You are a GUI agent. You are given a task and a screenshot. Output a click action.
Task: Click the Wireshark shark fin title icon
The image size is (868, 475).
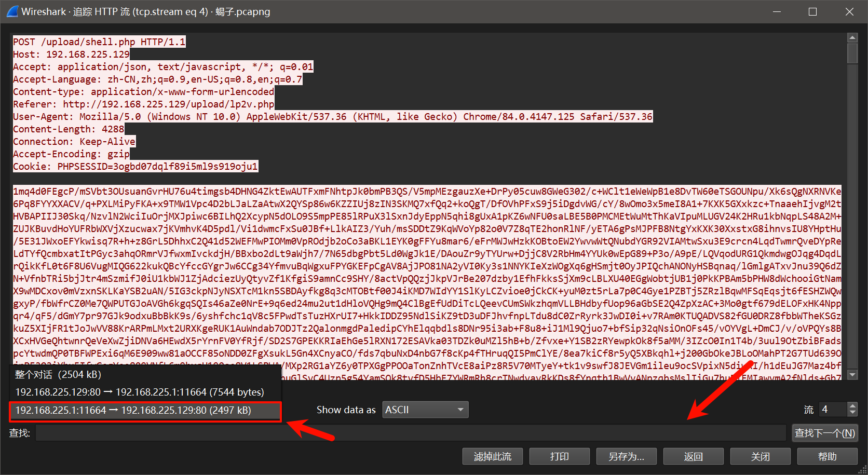(x=11, y=11)
